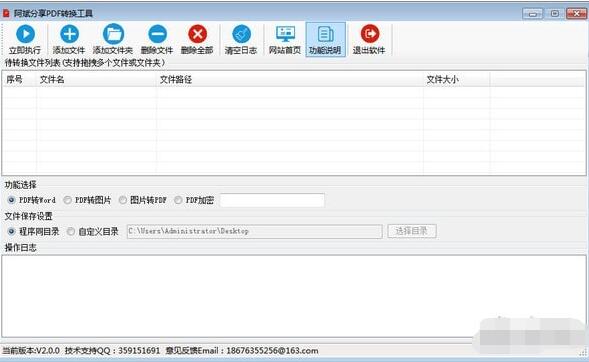This screenshot has height=362, width=589.
Task: Select the 图片转PDF radio option
Action: pyautogui.click(x=123, y=200)
